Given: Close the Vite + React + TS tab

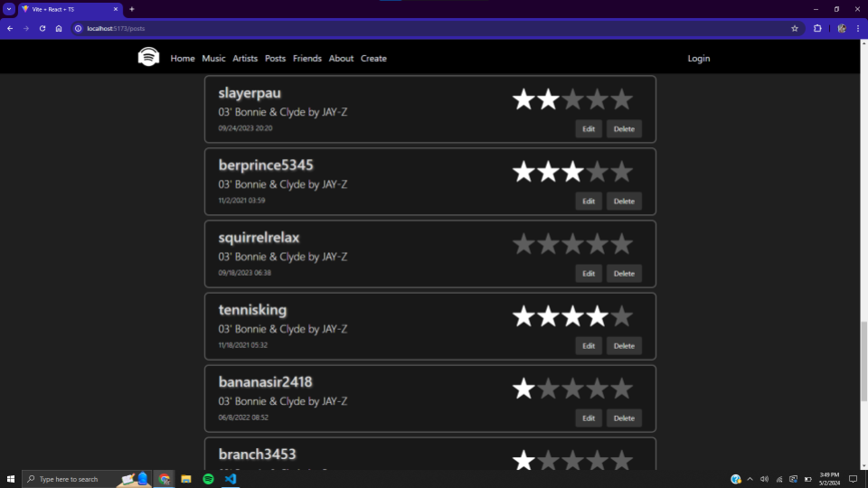Looking at the screenshot, I should 116,9.
